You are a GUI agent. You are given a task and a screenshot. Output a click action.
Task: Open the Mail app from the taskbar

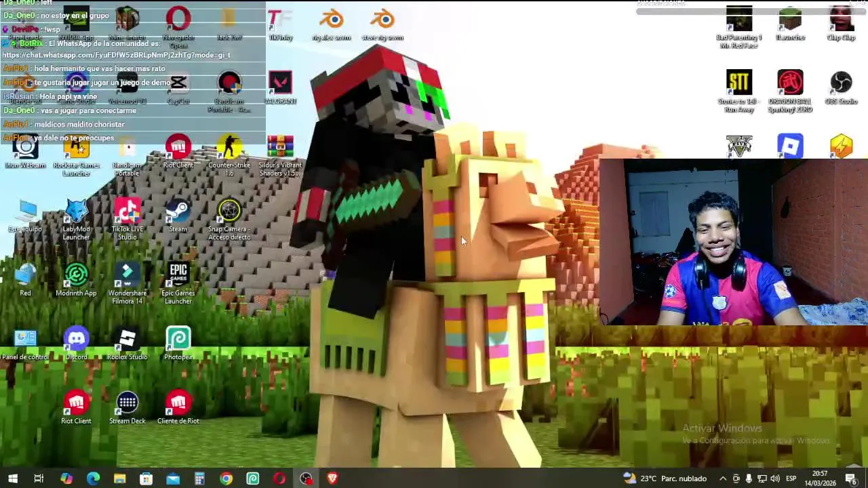(x=173, y=479)
